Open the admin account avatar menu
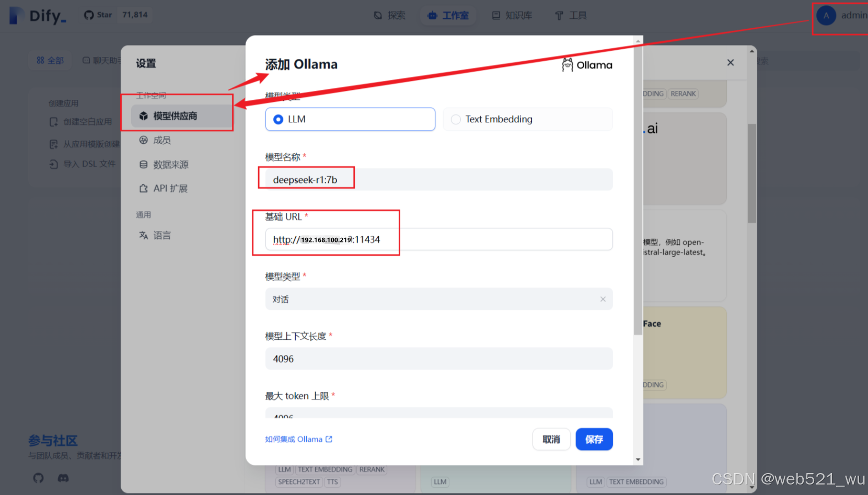 pyautogui.click(x=826, y=16)
